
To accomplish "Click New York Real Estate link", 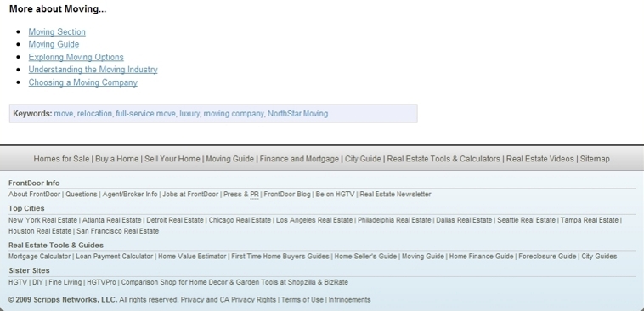I will tap(42, 220).
